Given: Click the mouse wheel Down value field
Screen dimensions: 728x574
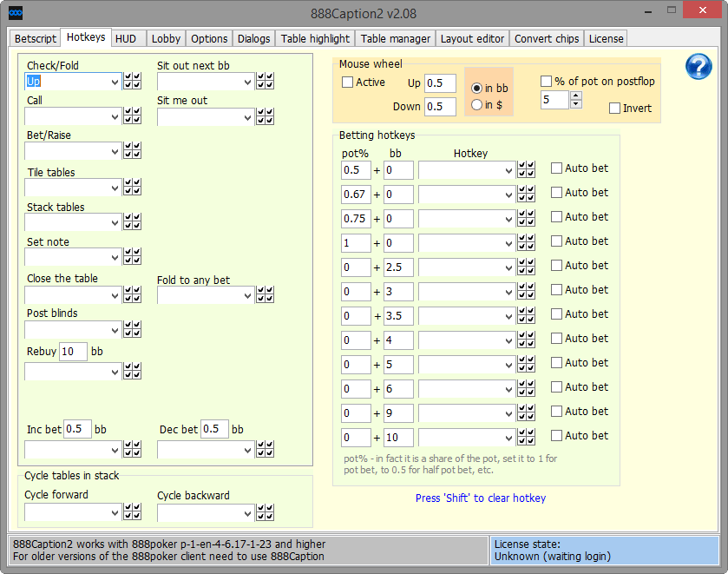Looking at the screenshot, I should (x=440, y=107).
